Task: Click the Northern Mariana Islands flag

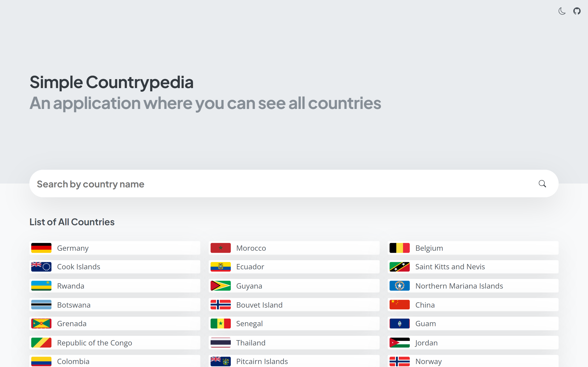Action: click(399, 286)
